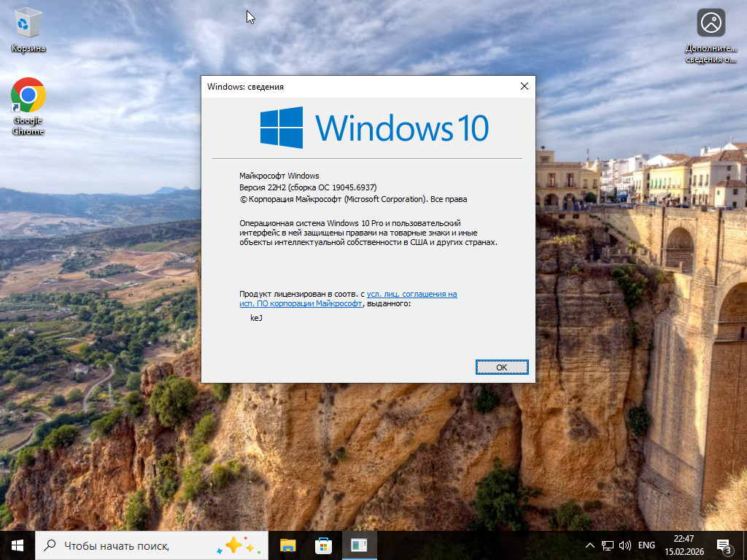Click the 'Майкрософт Windows' text
This screenshot has width=747, height=560.
[x=279, y=176]
